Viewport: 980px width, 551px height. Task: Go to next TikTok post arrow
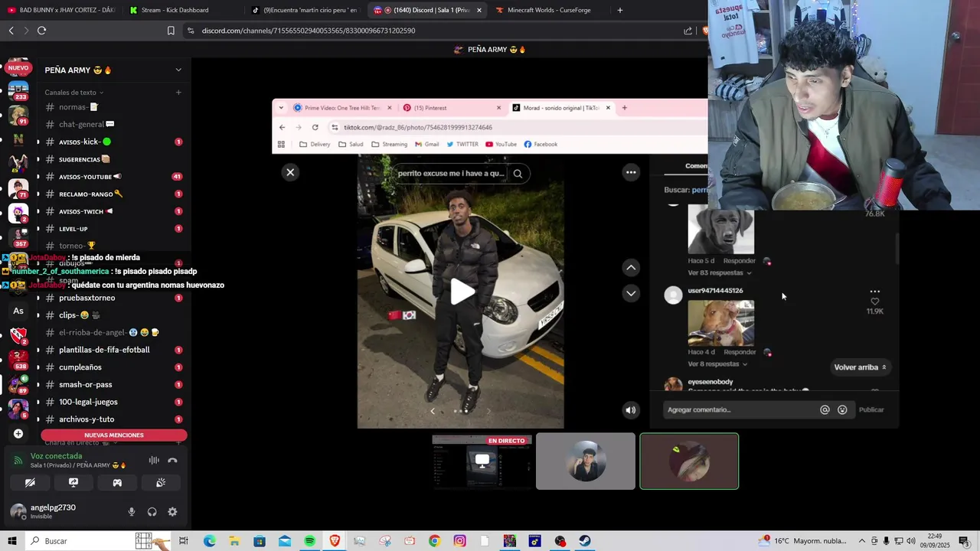(631, 293)
